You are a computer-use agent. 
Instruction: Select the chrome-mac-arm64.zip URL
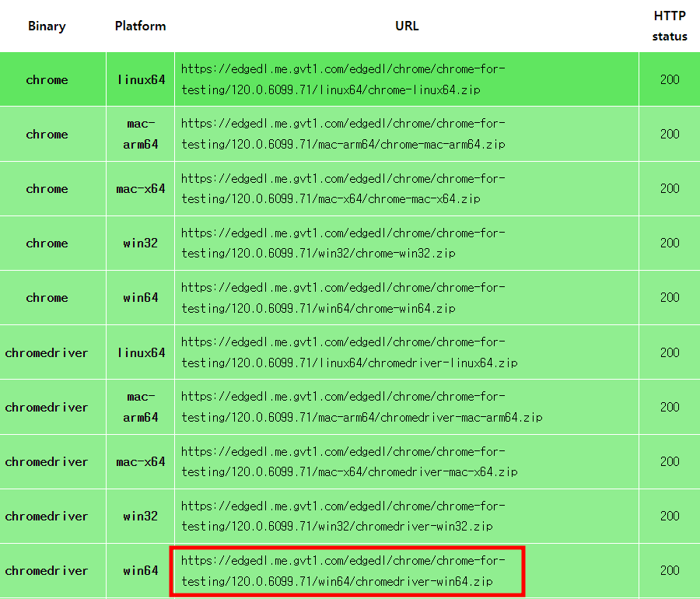pos(343,134)
